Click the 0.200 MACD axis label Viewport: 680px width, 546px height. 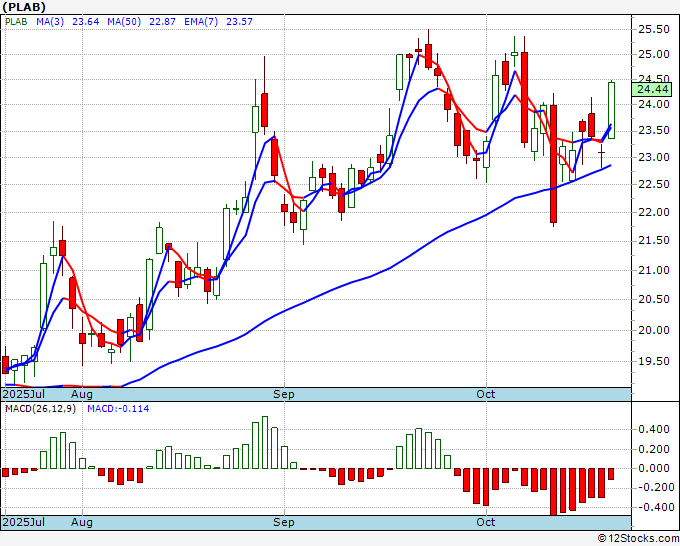coord(654,449)
